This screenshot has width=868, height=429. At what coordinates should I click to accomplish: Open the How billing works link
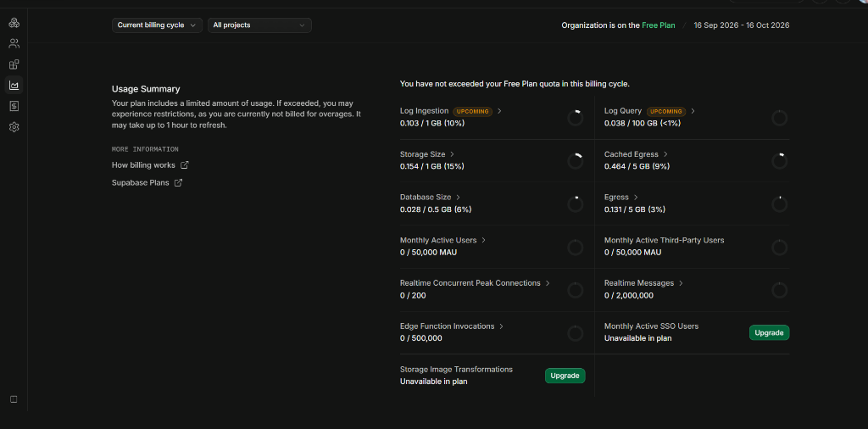tap(143, 165)
